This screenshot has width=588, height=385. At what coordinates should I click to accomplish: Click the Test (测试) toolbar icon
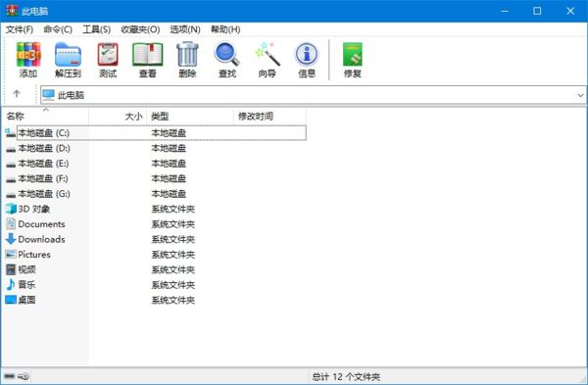[108, 55]
